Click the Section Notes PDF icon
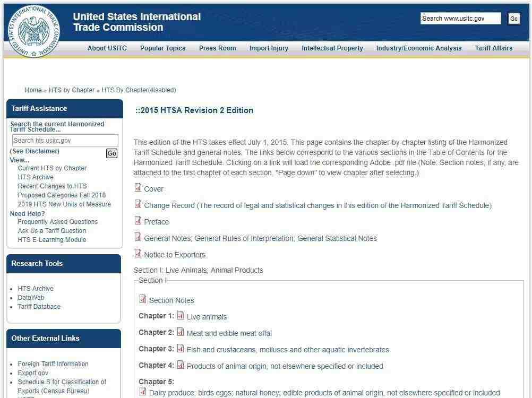This screenshot has width=532, height=398. pos(143,299)
